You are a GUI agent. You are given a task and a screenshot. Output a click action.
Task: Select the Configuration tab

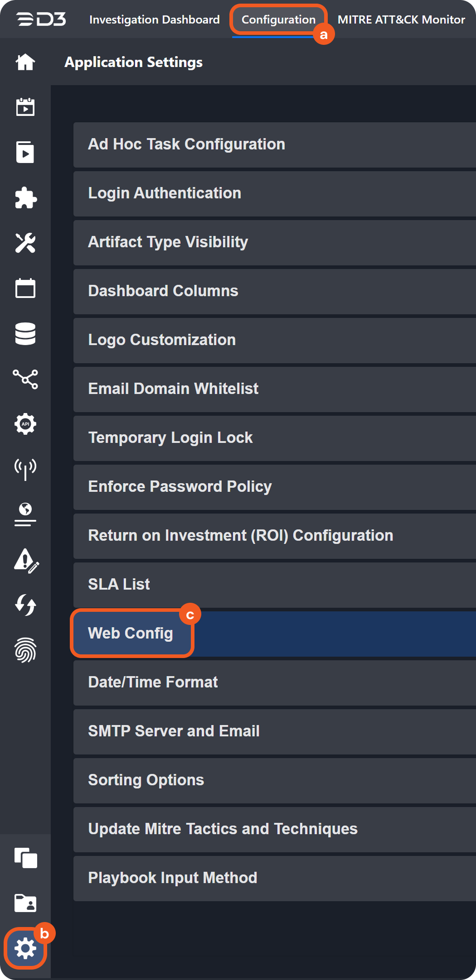tap(278, 19)
